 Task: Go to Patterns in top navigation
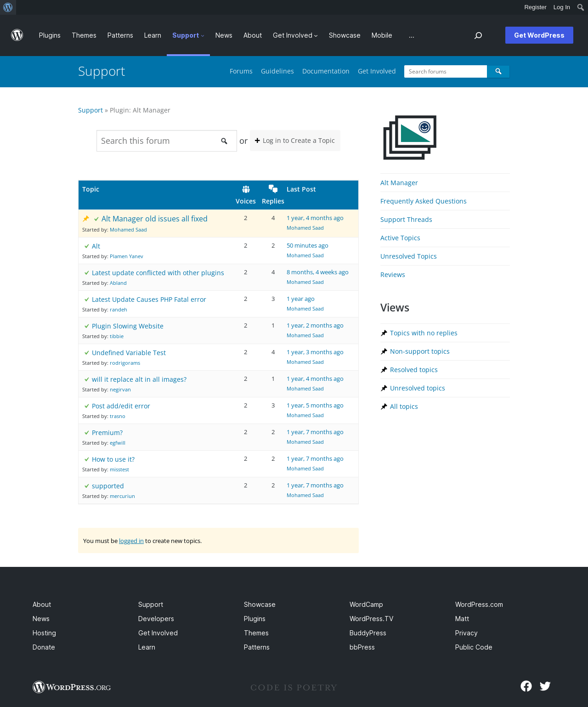tap(120, 35)
